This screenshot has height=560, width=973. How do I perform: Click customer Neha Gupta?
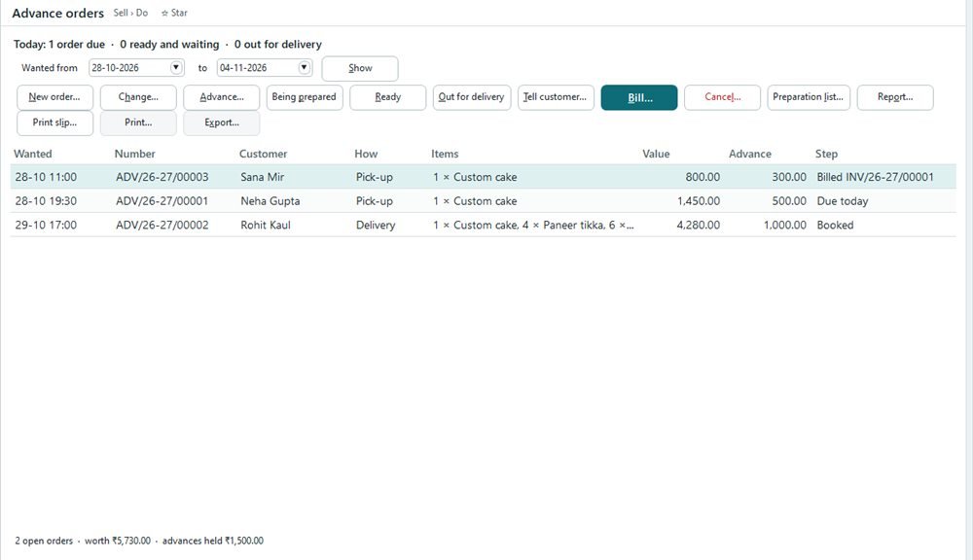(x=270, y=201)
